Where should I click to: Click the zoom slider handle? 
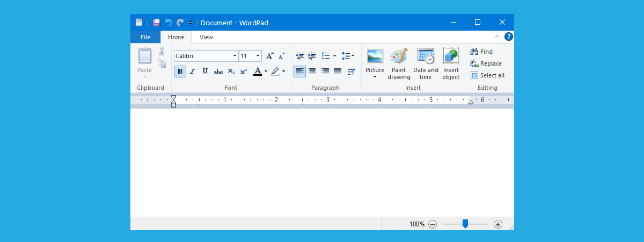465,224
